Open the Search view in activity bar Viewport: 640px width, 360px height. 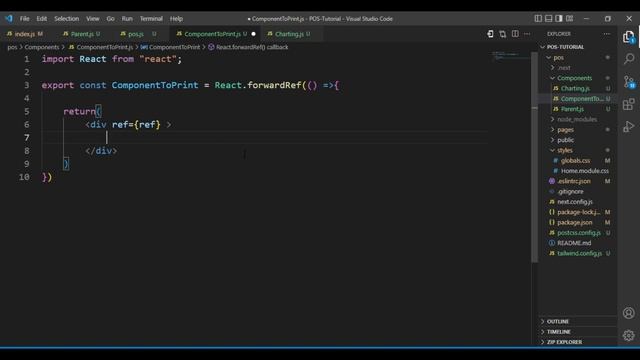(629, 59)
